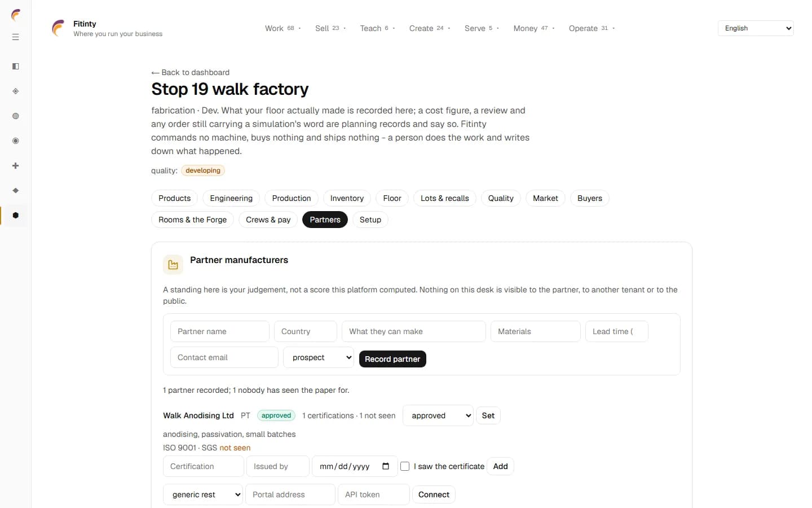812x508 pixels.
Task: Click the Set button for Walk Anodising
Action: click(488, 415)
